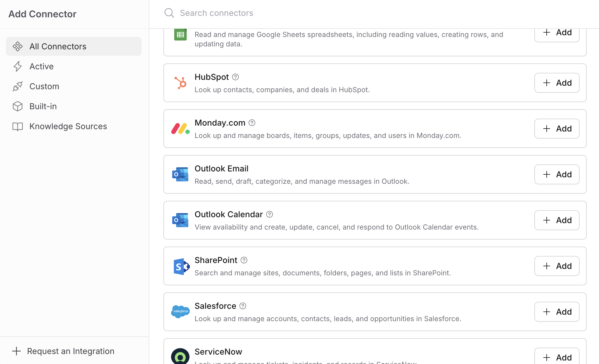Show Built-in connectors

[x=74, y=106]
